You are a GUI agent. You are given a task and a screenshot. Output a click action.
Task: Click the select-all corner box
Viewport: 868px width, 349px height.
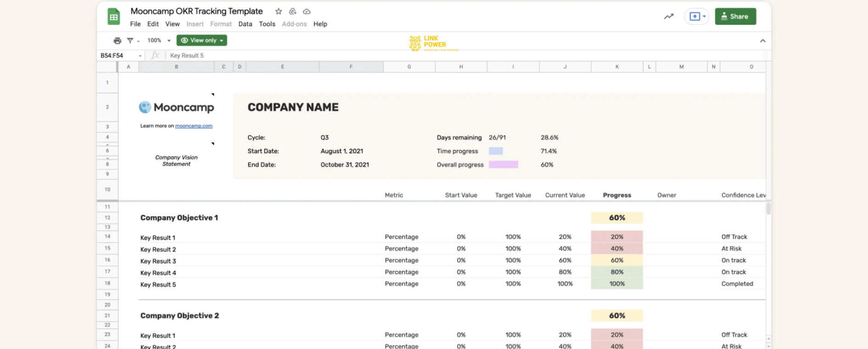[107, 67]
